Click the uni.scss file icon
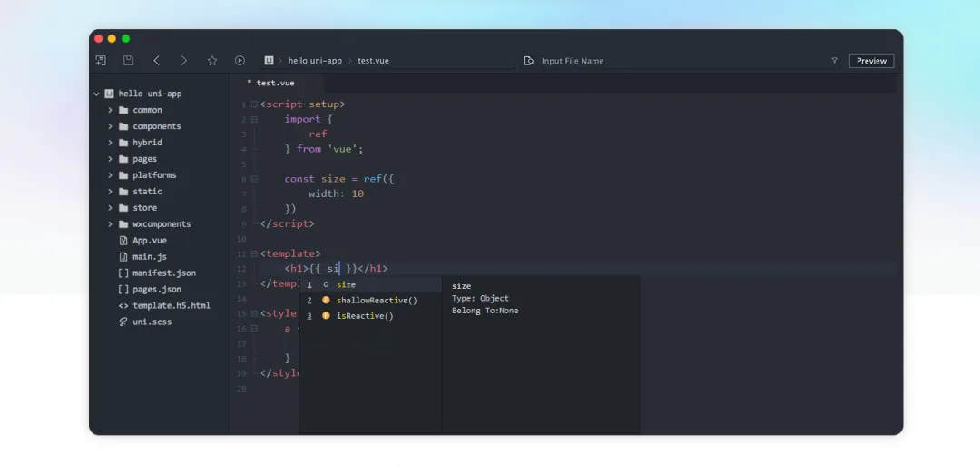The image size is (980, 466). click(x=123, y=322)
